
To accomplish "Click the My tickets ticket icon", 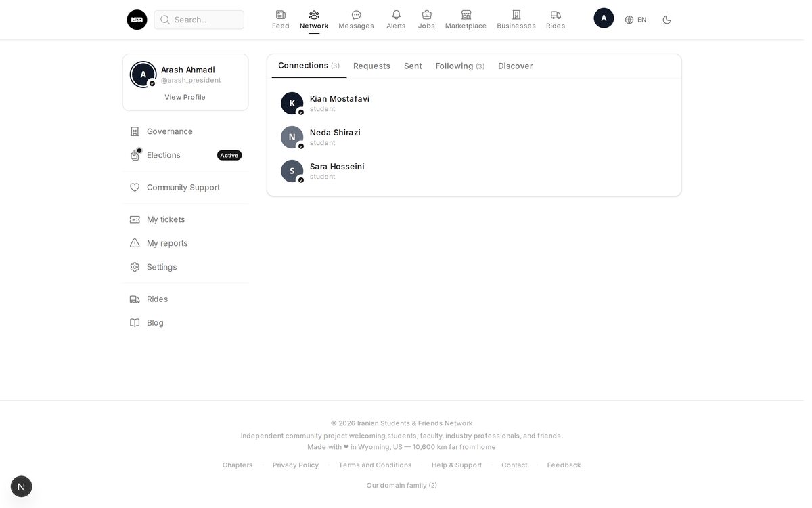I will [x=135, y=219].
